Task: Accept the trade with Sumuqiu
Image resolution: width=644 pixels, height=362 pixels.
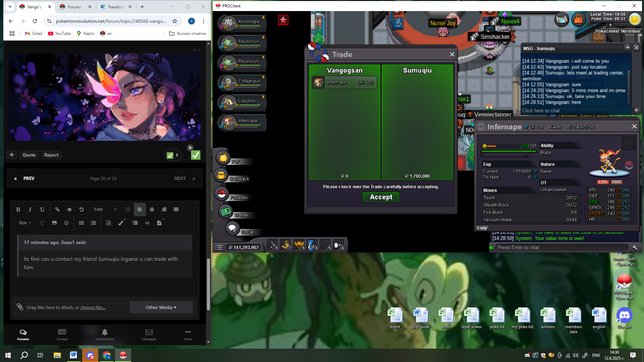Action: tap(381, 197)
